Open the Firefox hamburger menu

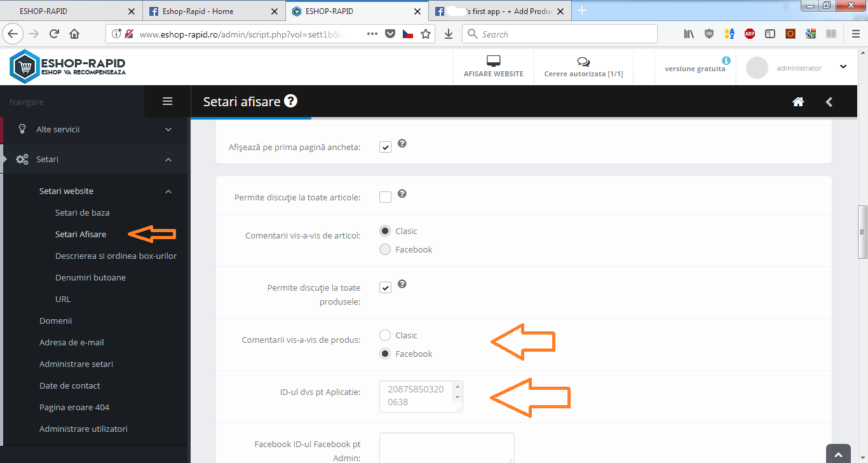(x=855, y=34)
